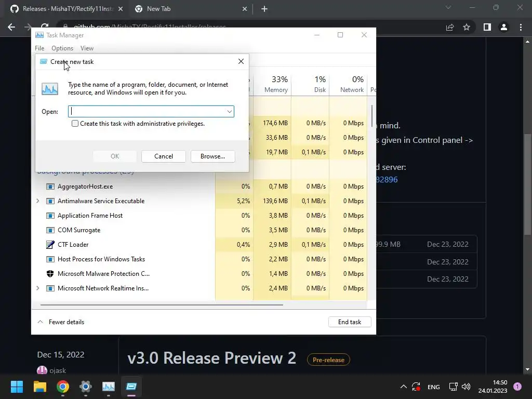Share this page from Chrome address bar

coord(450,27)
